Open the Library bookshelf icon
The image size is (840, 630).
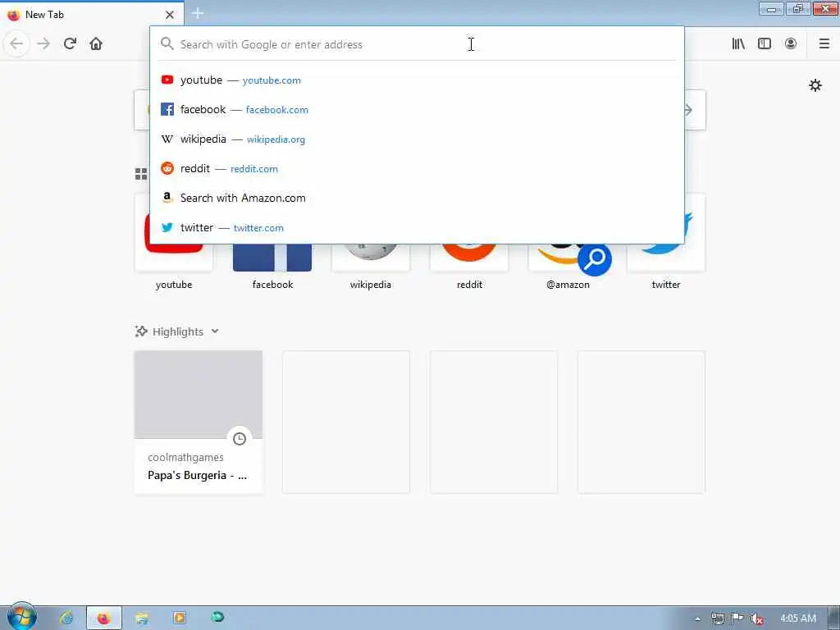(738, 43)
